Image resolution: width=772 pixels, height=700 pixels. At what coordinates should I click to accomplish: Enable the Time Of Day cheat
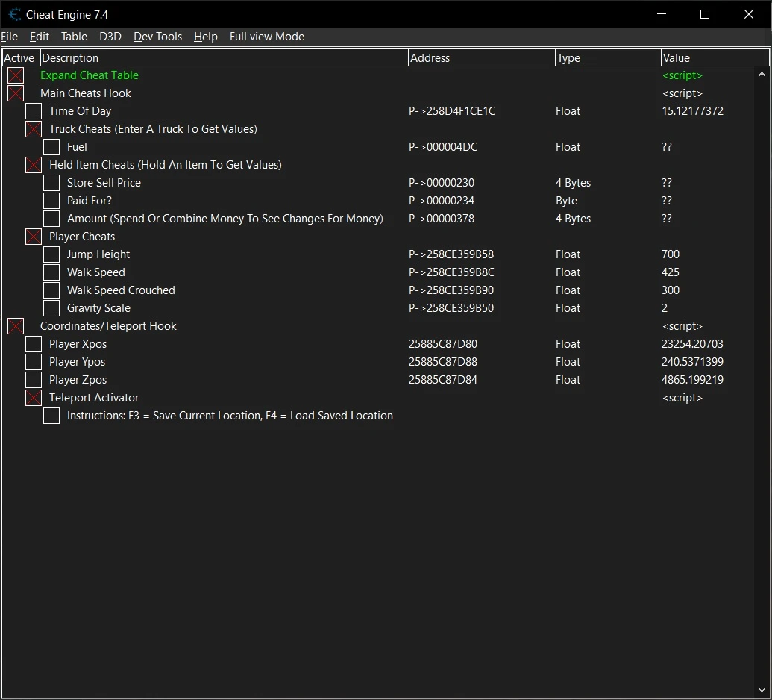pos(33,110)
